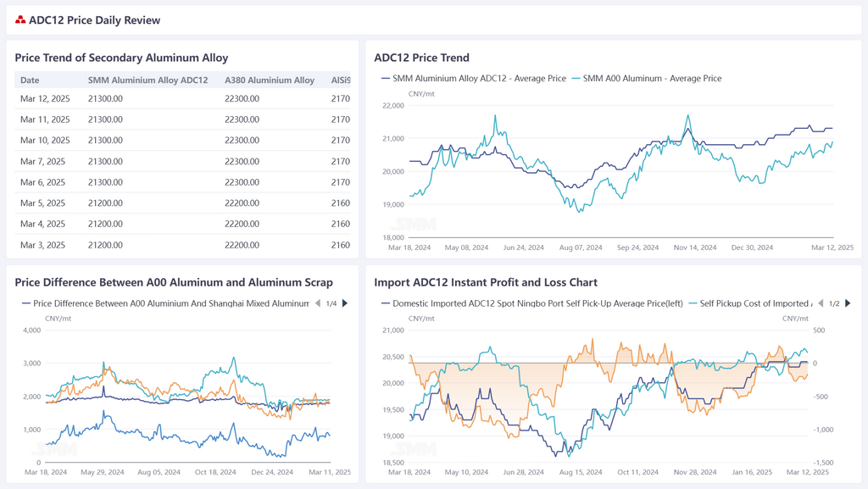Click SMM Aluminium Alloy ADC12 column header

click(x=147, y=81)
